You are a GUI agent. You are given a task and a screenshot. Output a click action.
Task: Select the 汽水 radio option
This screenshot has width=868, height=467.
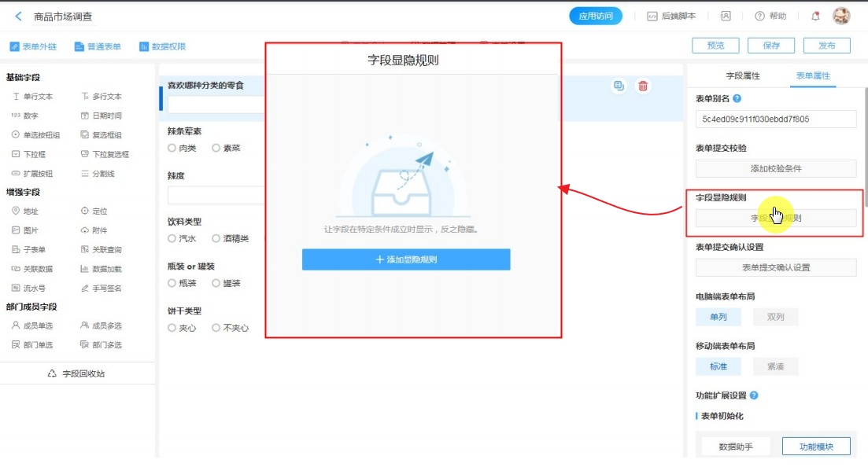pos(172,238)
